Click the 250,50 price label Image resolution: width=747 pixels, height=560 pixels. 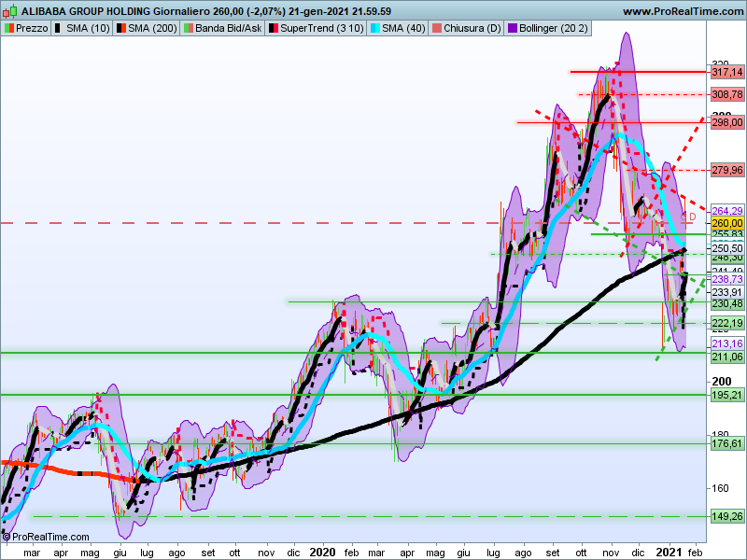pyautogui.click(x=727, y=248)
